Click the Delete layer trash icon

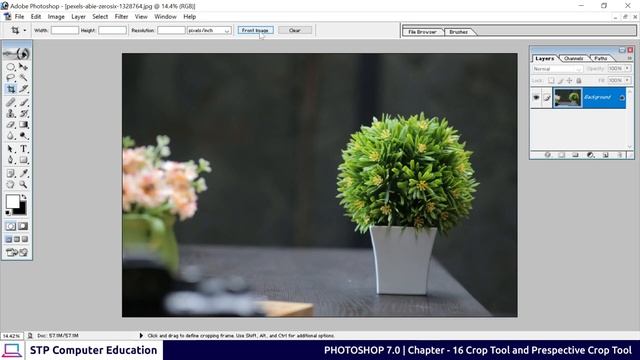coord(620,155)
